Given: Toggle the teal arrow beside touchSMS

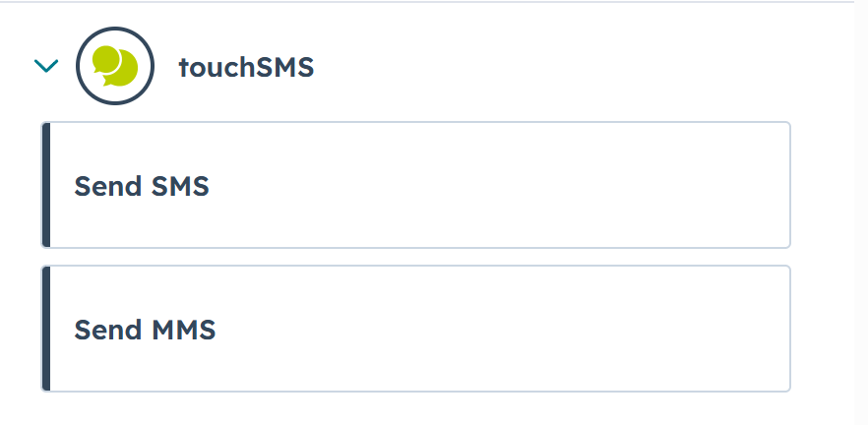Looking at the screenshot, I should 46,66.
